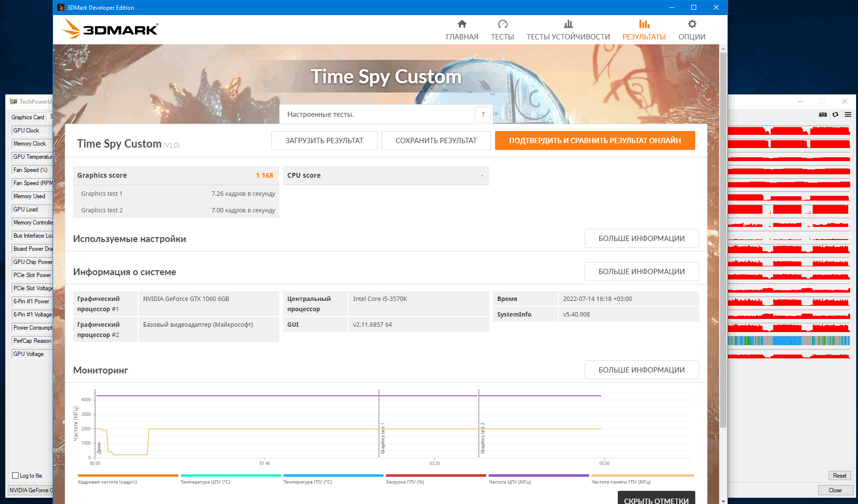Viewport: 858px width, 504px height.
Task: Toggle Загрузка ГПУ red legend swatch
Action: [x=436, y=476]
